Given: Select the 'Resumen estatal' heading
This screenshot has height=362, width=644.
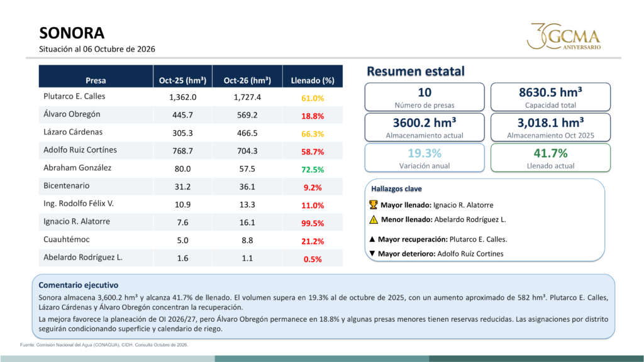Looking at the screenshot, I should pos(416,72).
